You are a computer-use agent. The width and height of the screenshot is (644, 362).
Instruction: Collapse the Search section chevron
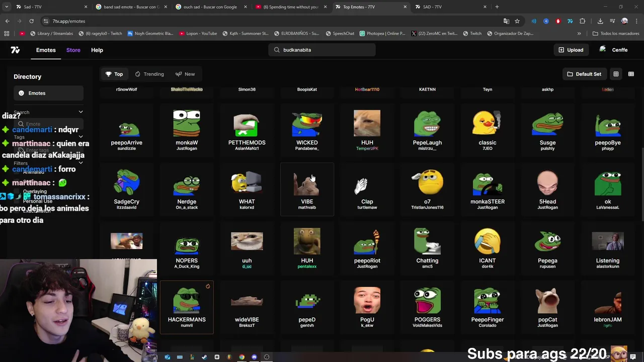click(80, 112)
